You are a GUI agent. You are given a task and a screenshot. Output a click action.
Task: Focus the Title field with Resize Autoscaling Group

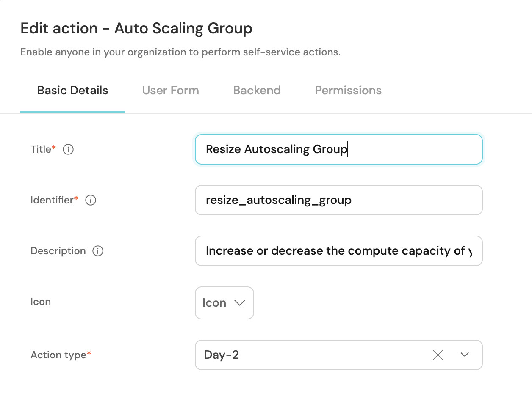(338, 149)
